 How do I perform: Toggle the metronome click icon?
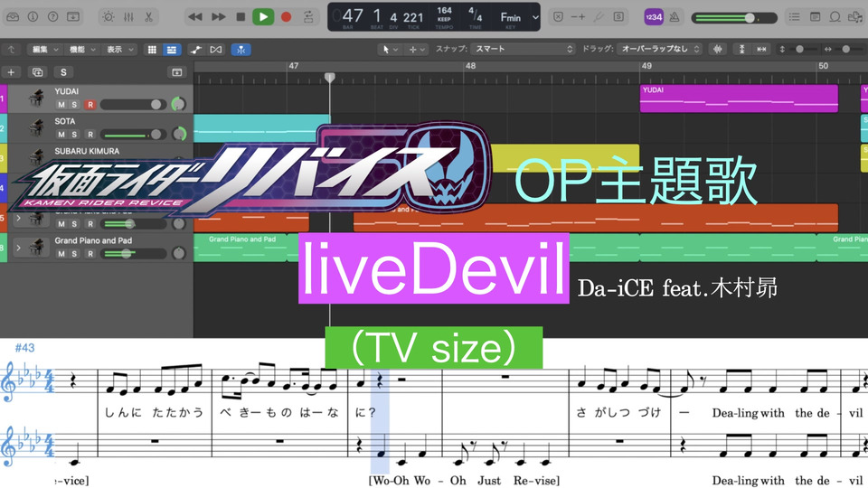675,16
